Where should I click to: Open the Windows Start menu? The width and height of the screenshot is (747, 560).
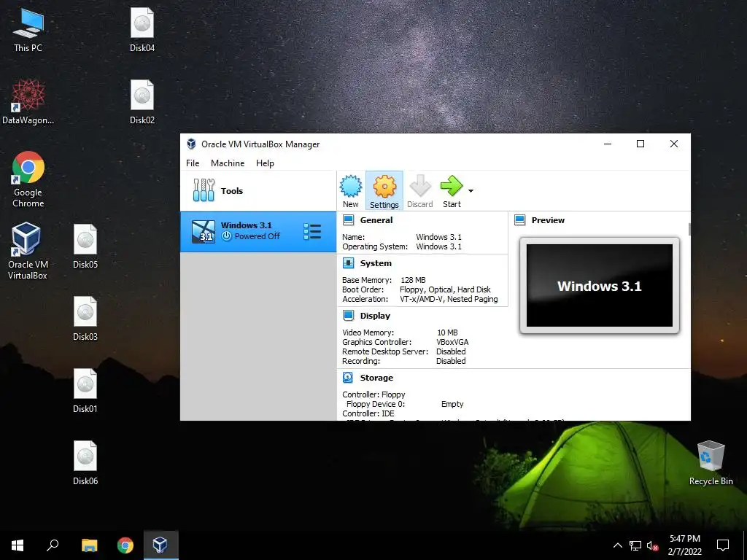pos(18,545)
